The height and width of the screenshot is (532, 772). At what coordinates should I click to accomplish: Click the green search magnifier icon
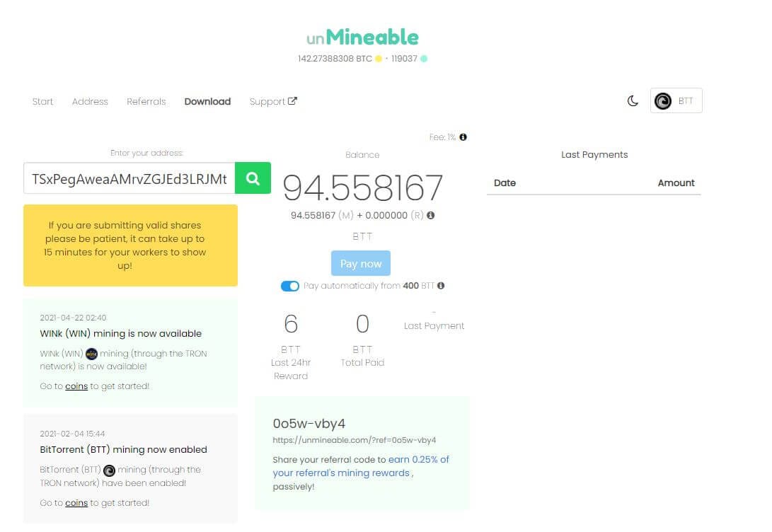coord(253,178)
